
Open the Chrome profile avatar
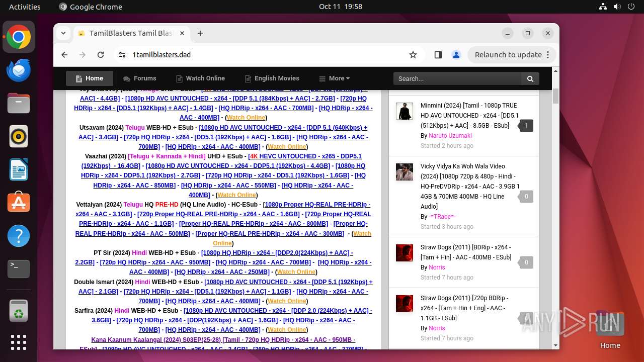[x=456, y=55]
